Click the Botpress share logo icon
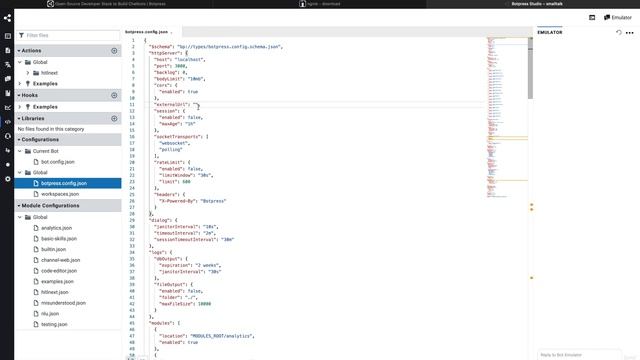The image size is (640, 360). [7, 18]
